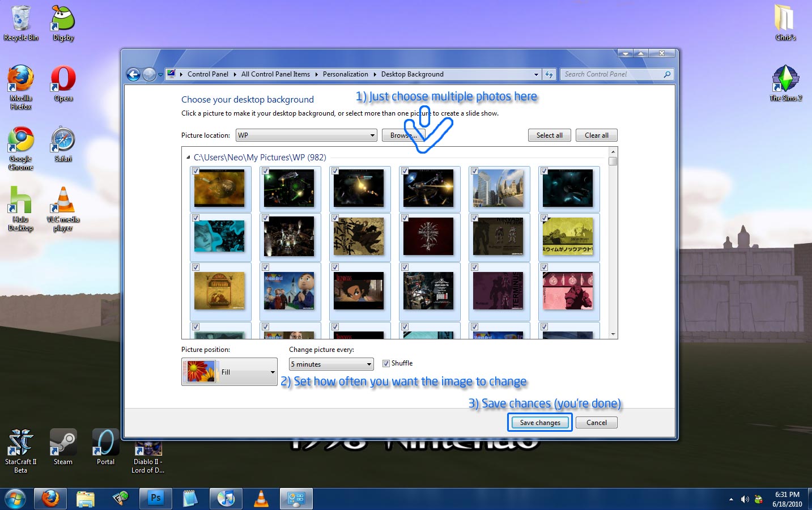Viewport: 812px width, 510px height.
Task: Uncheck the yellow Japanese text wallpaper checkbox
Action: coord(544,218)
